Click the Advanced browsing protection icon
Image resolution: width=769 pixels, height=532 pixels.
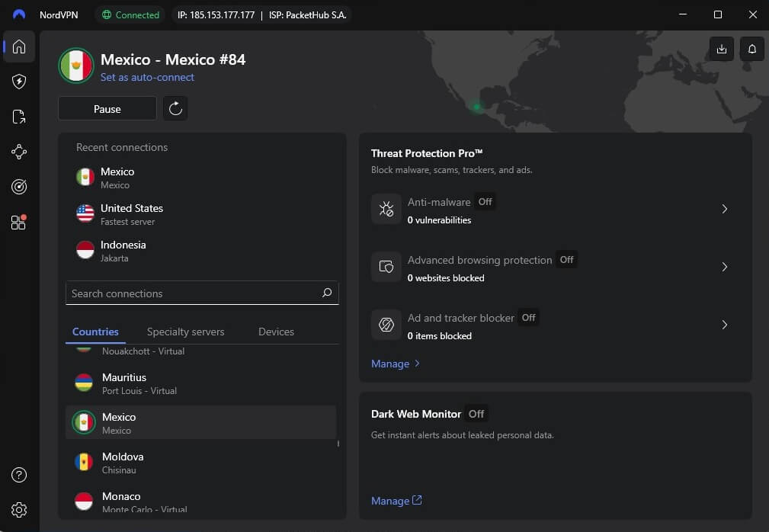(x=386, y=267)
